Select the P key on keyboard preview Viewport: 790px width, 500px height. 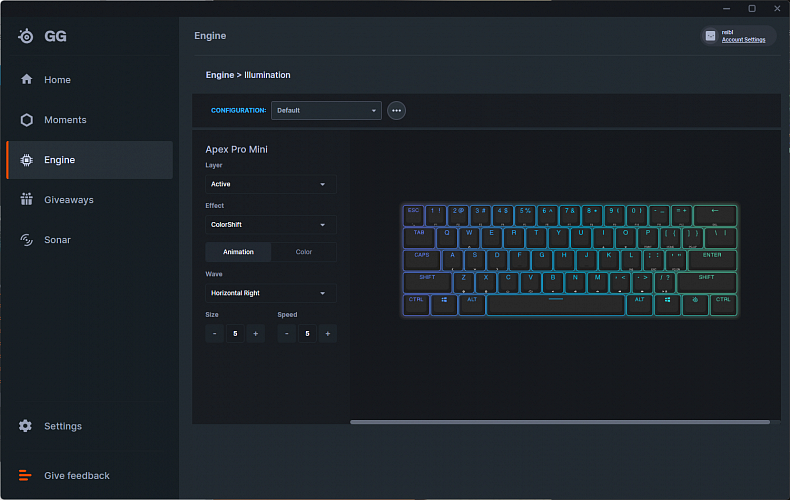pos(648,237)
